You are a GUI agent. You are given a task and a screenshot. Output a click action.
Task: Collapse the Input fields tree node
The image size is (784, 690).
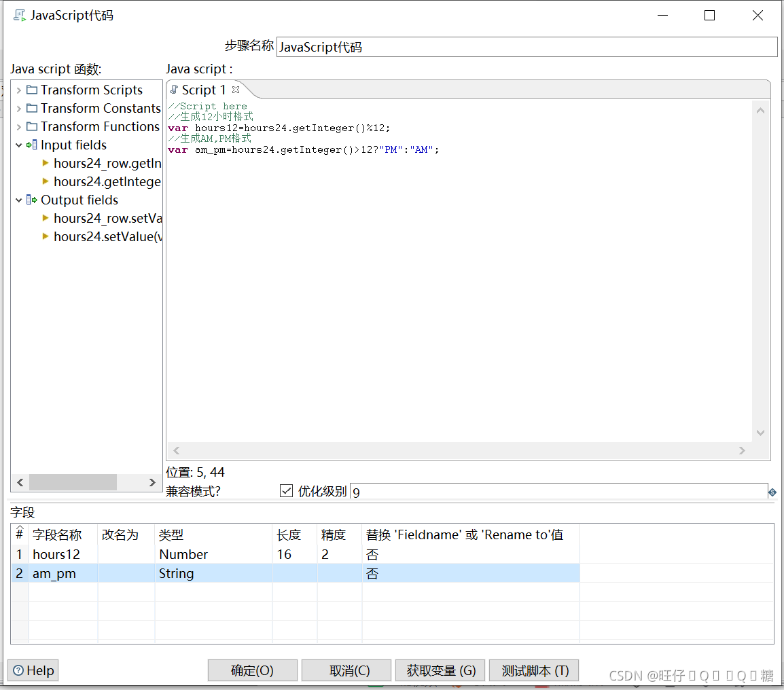click(18, 145)
